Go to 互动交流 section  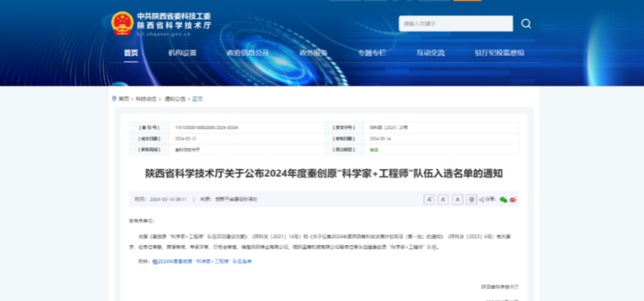tap(431, 53)
